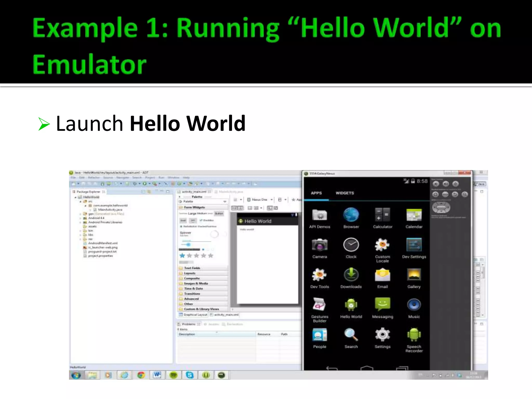Select project.properties file in tree
The width and height of the screenshot is (532, 399).
point(98,256)
